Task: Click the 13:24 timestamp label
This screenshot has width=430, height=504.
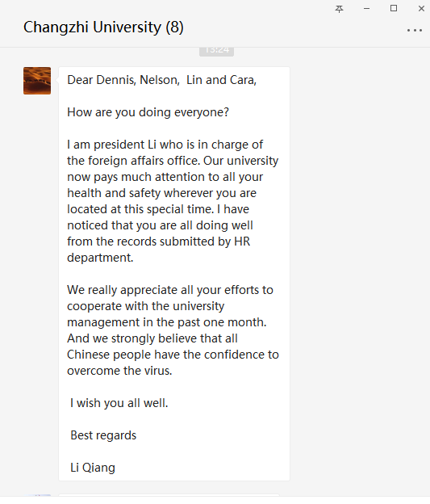Action: pyautogui.click(x=216, y=51)
